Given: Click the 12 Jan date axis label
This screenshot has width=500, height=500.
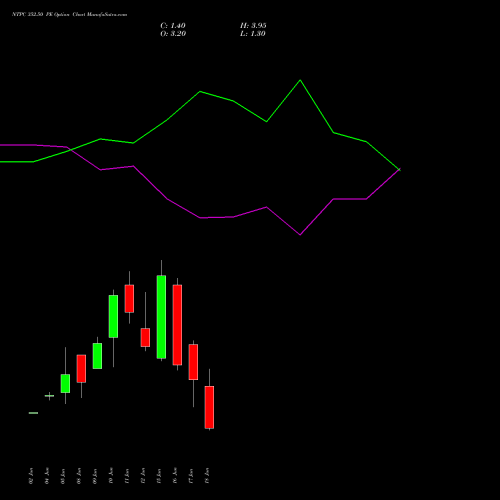Looking at the screenshot, I should click(x=143, y=476).
